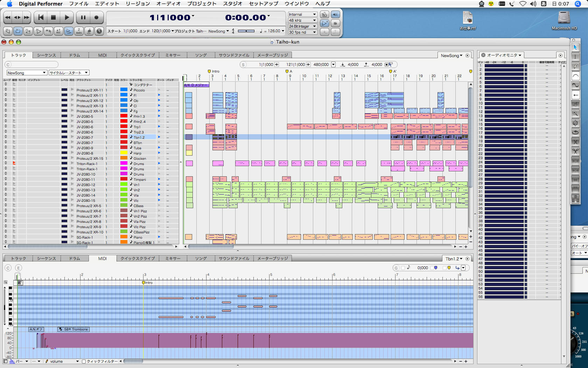This screenshot has height=368, width=588.
Task: Open the 24 Bit Integer dropdown
Action: (x=302, y=26)
